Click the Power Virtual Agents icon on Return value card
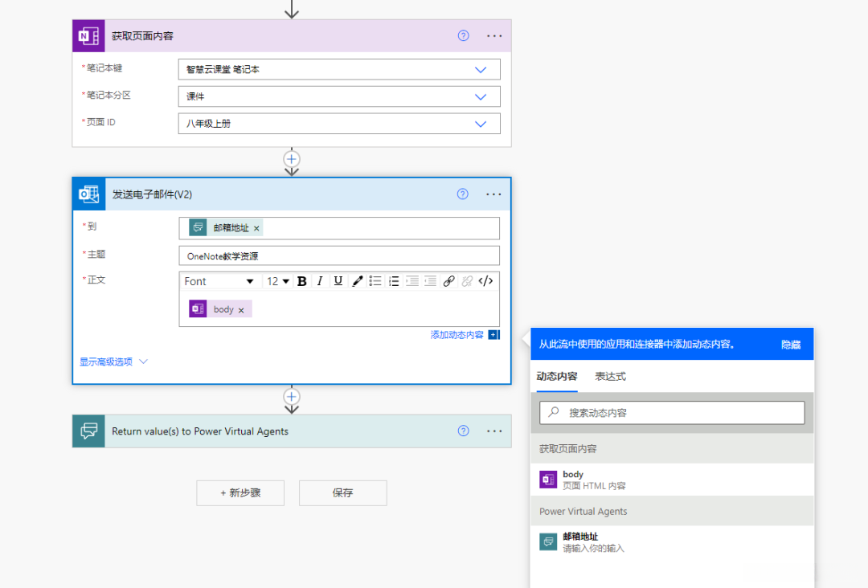This screenshot has height=588, width=868. point(88,431)
